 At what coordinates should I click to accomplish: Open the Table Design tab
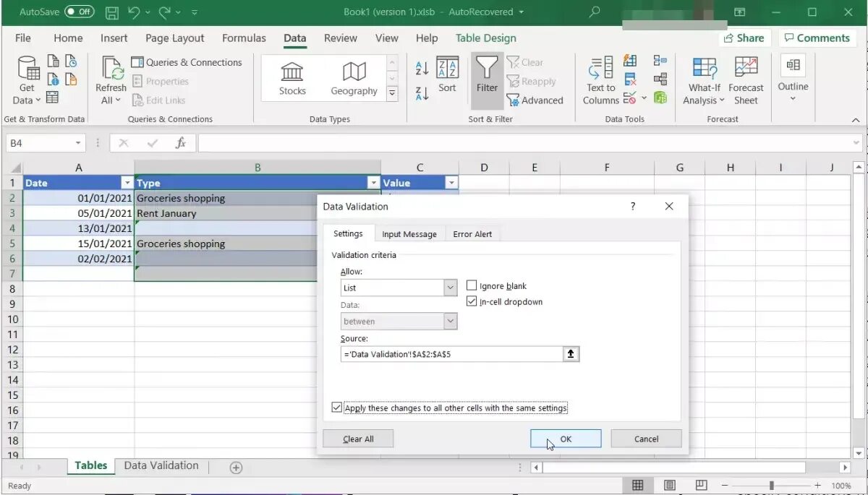click(486, 38)
